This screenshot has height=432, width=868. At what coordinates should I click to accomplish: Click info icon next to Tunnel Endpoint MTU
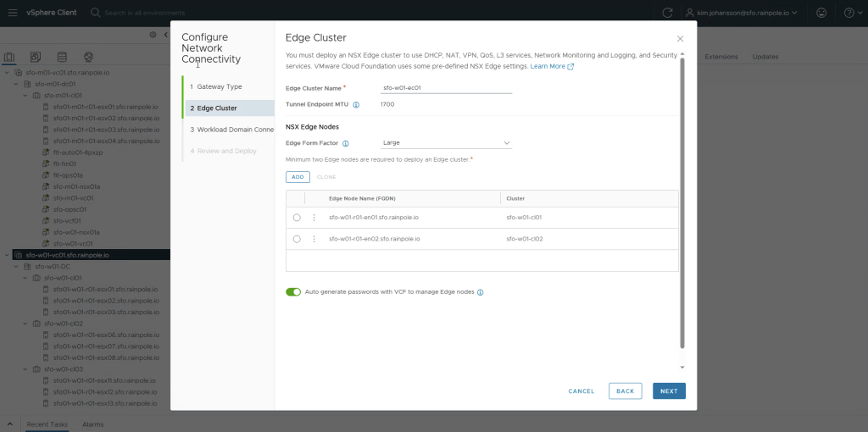coord(356,105)
